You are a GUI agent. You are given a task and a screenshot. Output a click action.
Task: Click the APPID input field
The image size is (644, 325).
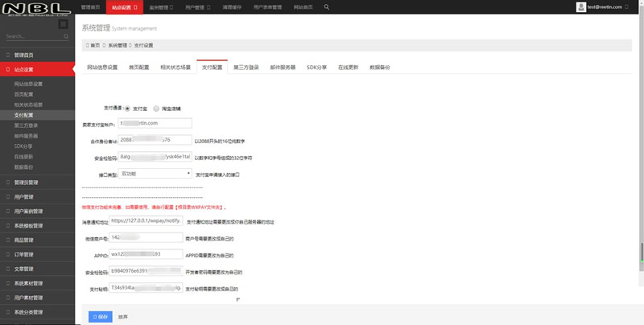[146, 254]
